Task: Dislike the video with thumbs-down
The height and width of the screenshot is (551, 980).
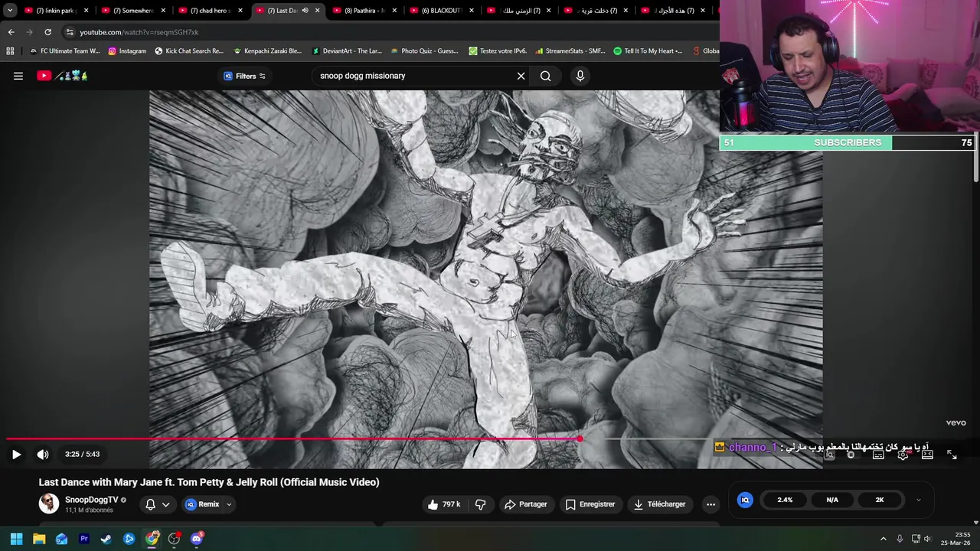Action: point(480,504)
